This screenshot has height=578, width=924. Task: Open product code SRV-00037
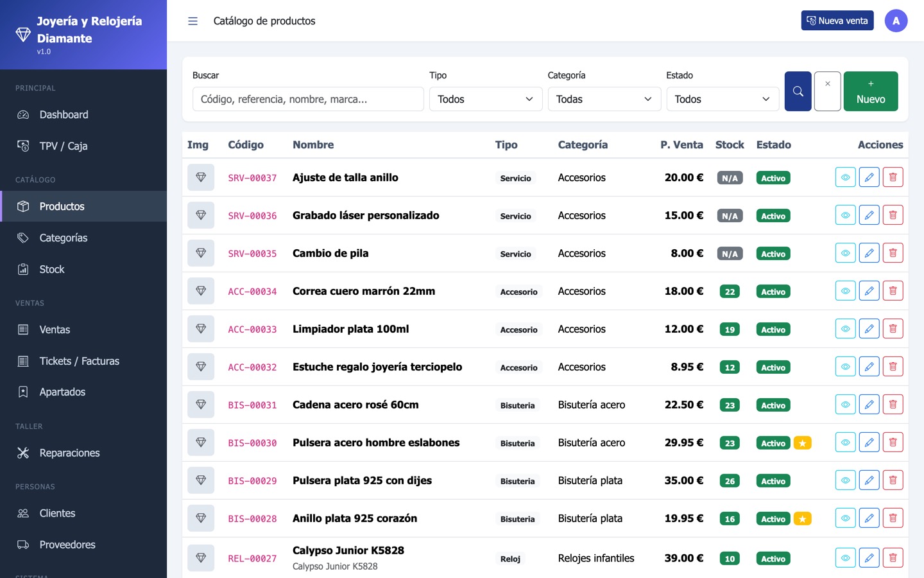coord(252,178)
